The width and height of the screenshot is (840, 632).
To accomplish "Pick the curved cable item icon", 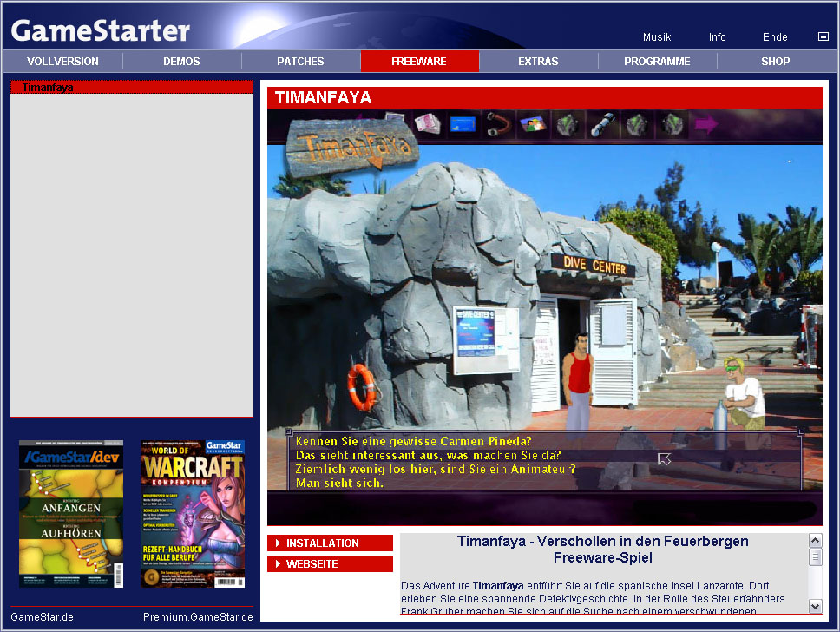I will [498, 124].
